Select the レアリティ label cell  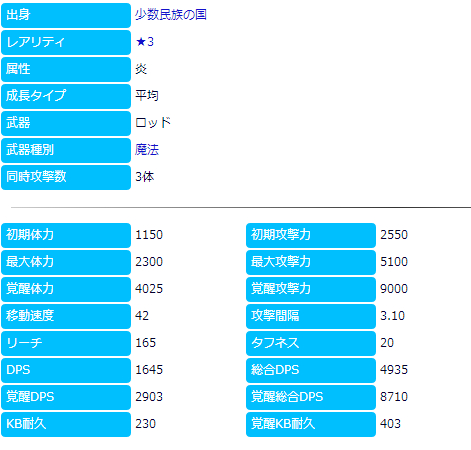[66, 42]
